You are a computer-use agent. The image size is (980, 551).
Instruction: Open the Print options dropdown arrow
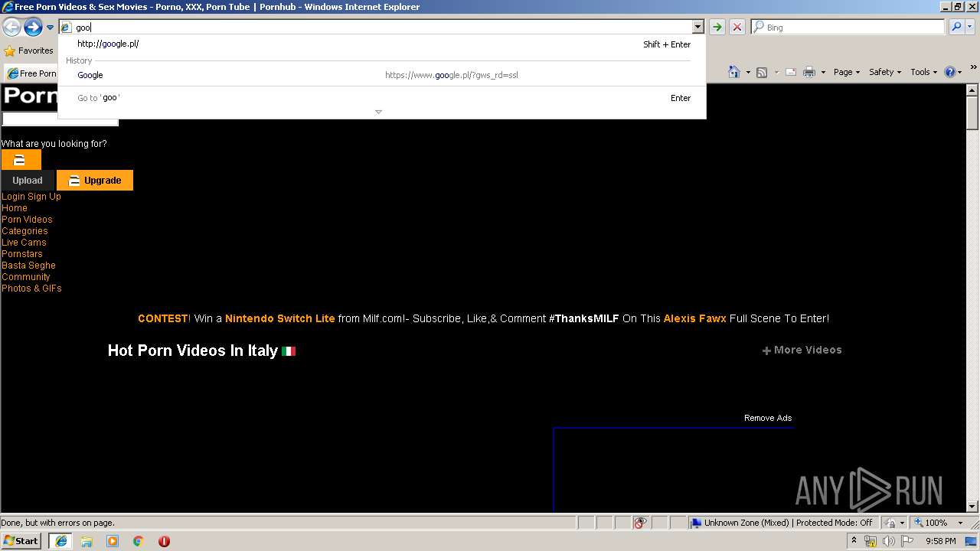click(x=823, y=72)
